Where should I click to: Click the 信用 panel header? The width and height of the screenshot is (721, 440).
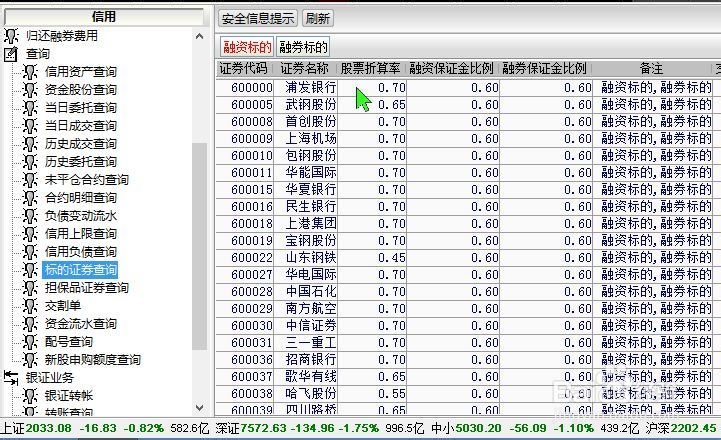(103, 17)
